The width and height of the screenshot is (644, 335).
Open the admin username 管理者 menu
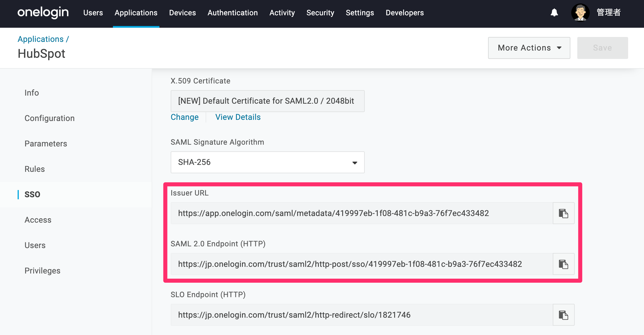coord(609,12)
